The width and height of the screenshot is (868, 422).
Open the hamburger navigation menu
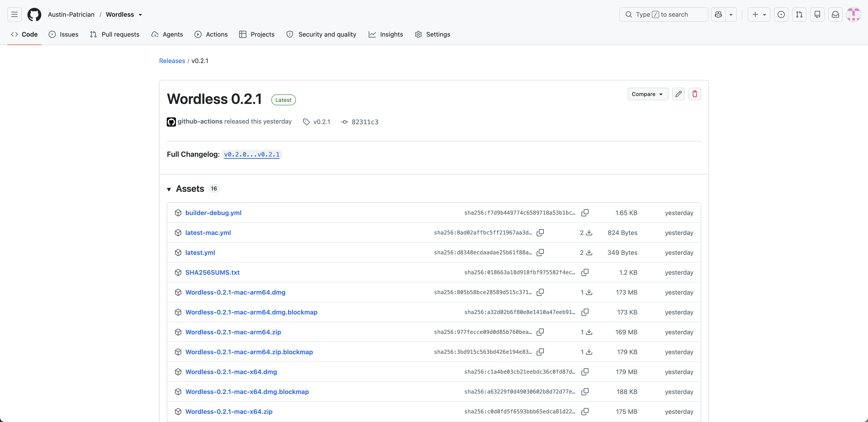point(14,14)
